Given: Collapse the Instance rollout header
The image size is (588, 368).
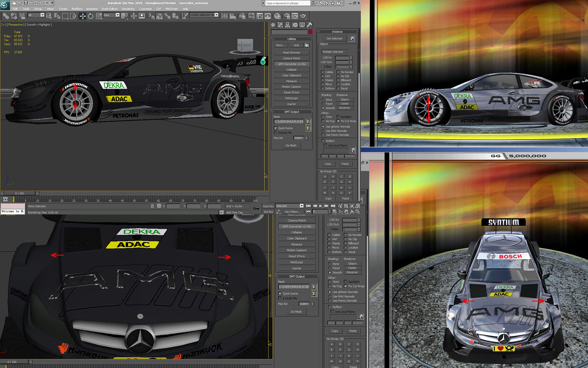Looking at the screenshot, I should [337, 32].
